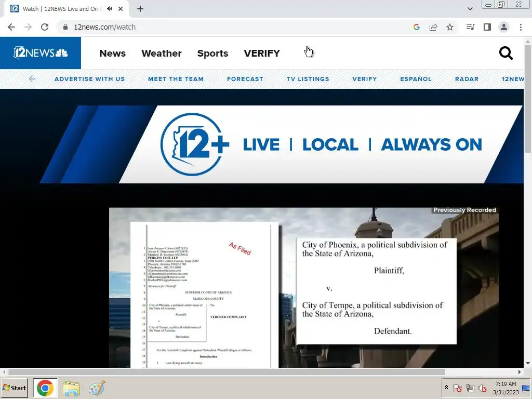Image resolution: width=532 pixels, height=399 pixels.
Task: Open the site search magnifier icon
Action: coord(506,54)
